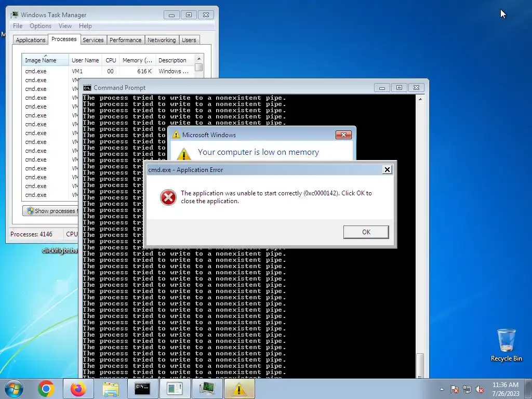Screen dimensions: 532x399
Task: Maximize the Windows Task Manager window
Action: [x=189, y=15]
